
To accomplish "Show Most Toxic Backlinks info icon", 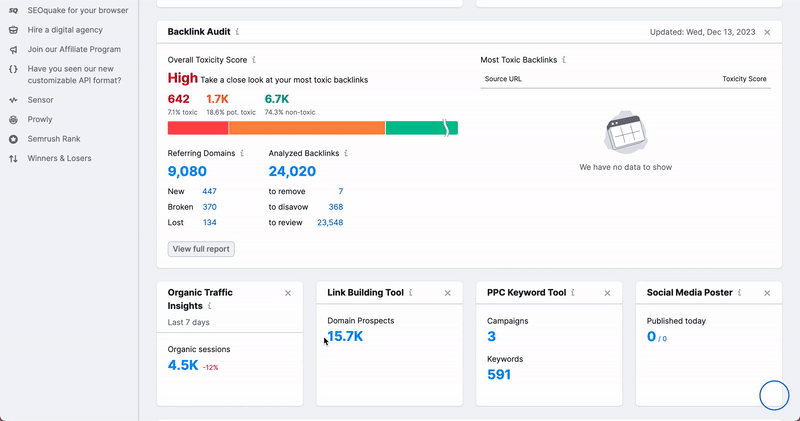I will tap(564, 60).
